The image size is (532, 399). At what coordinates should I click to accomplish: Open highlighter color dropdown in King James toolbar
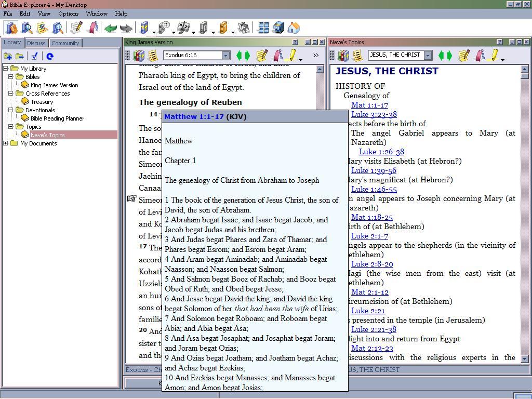click(301, 60)
